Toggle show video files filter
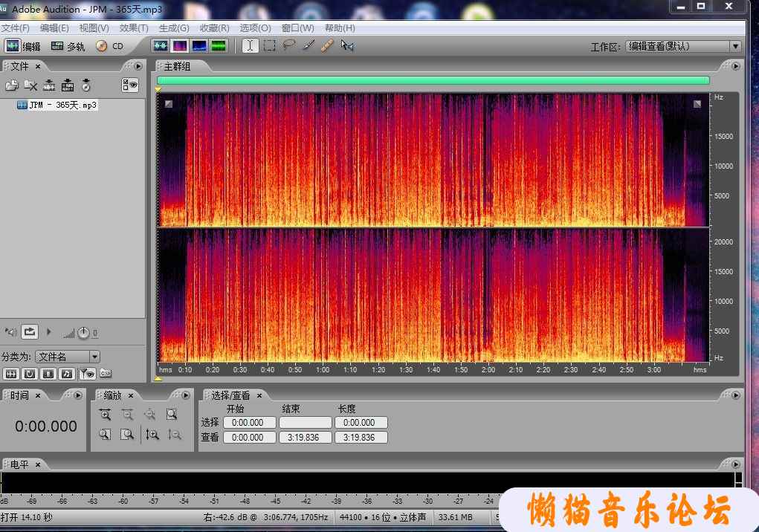 click(48, 374)
